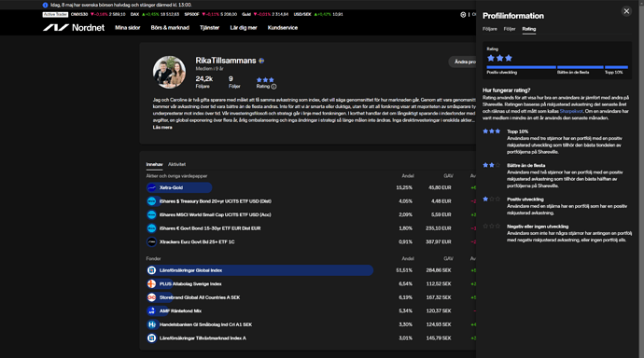This screenshot has width=644, height=358.
Task: Select the Innehav tab
Action: point(154,164)
